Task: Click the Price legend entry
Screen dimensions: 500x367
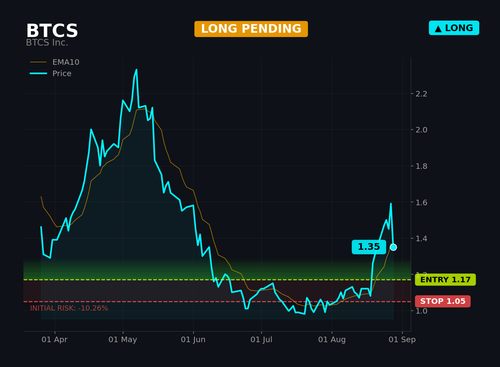Action: point(51,73)
